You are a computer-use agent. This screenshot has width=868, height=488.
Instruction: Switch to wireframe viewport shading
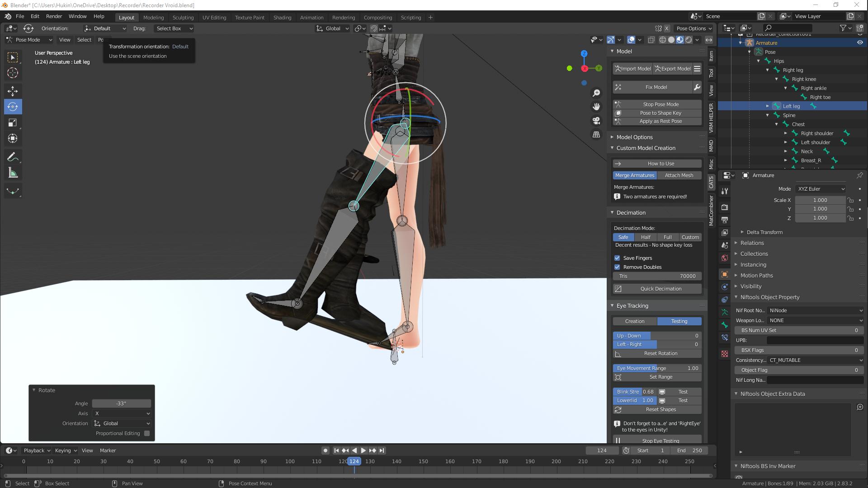pyautogui.click(x=663, y=40)
